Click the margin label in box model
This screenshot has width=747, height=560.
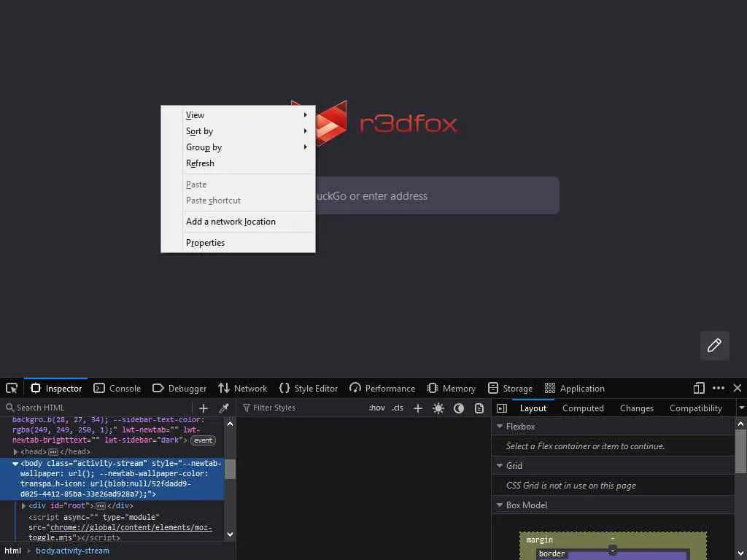539,540
